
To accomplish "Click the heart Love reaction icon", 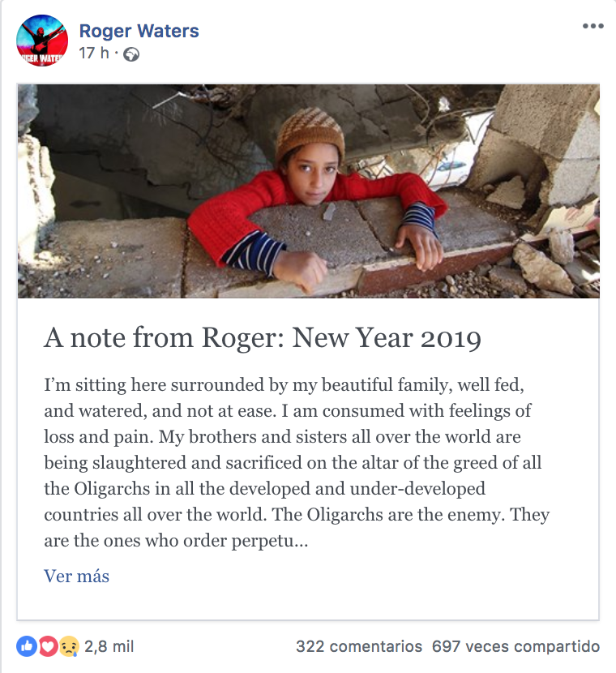I will [x=48, y=646].
